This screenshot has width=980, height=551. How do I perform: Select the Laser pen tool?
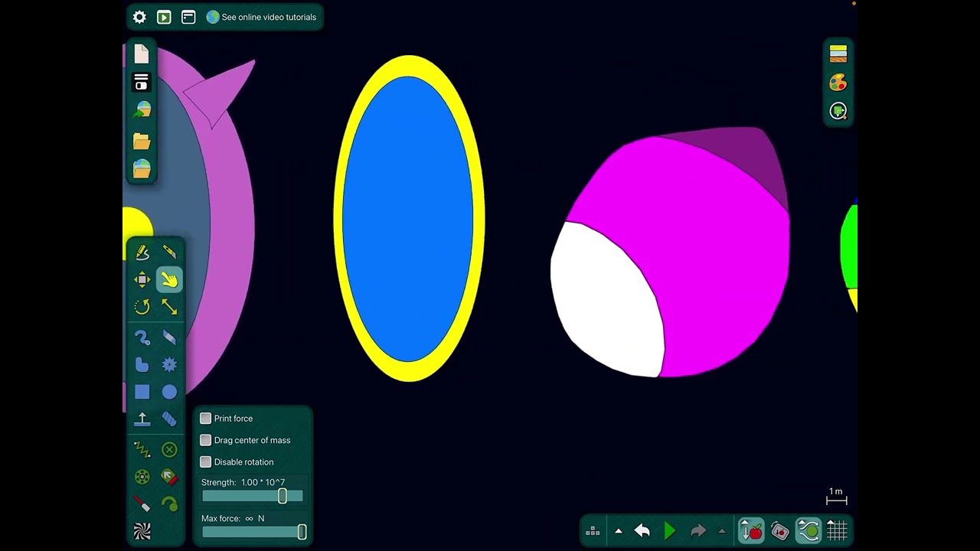click(x=142, y=504)
